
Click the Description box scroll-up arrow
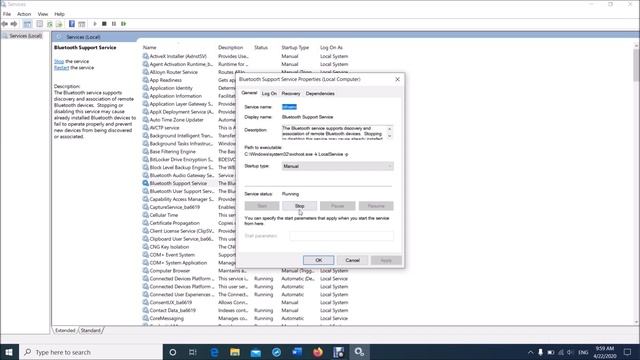click(x=389, y=129)
